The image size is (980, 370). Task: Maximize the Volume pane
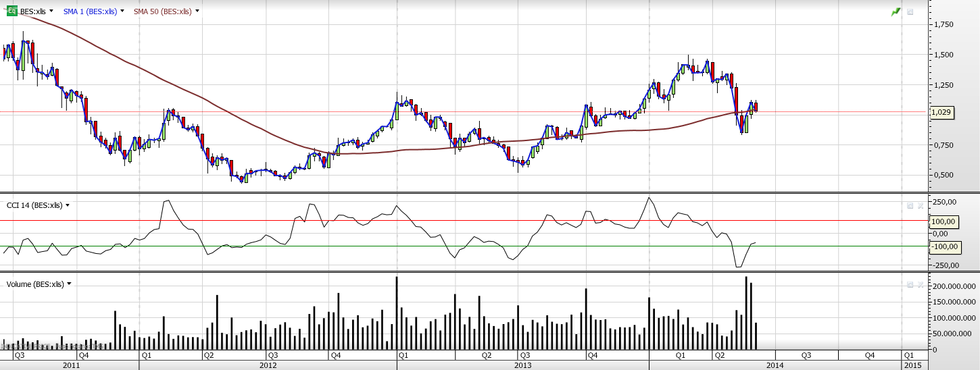[910, 285]
